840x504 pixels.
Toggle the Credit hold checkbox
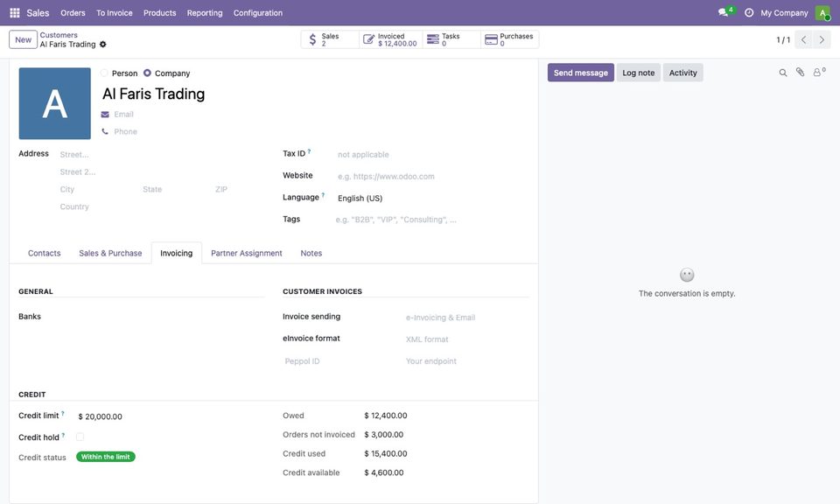80,437
